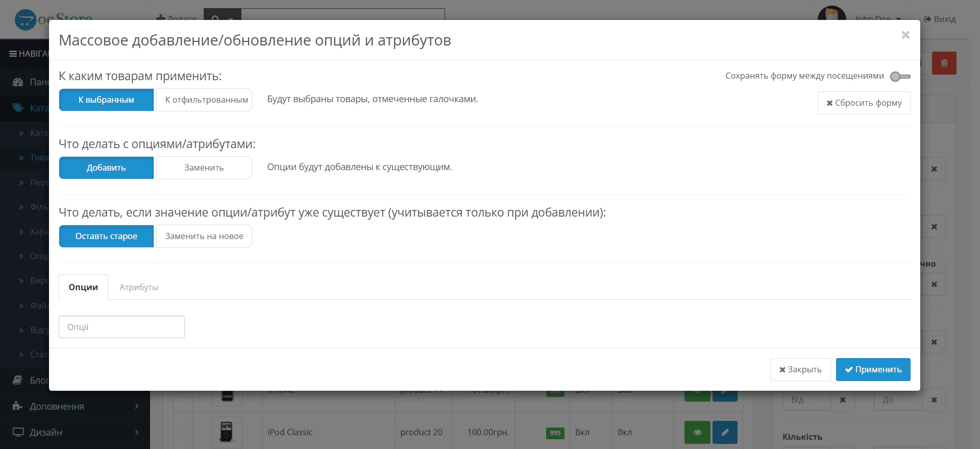Viewport: 980px width, 449px height.
Task: Switch to the Опции tab
Action: 83,287
